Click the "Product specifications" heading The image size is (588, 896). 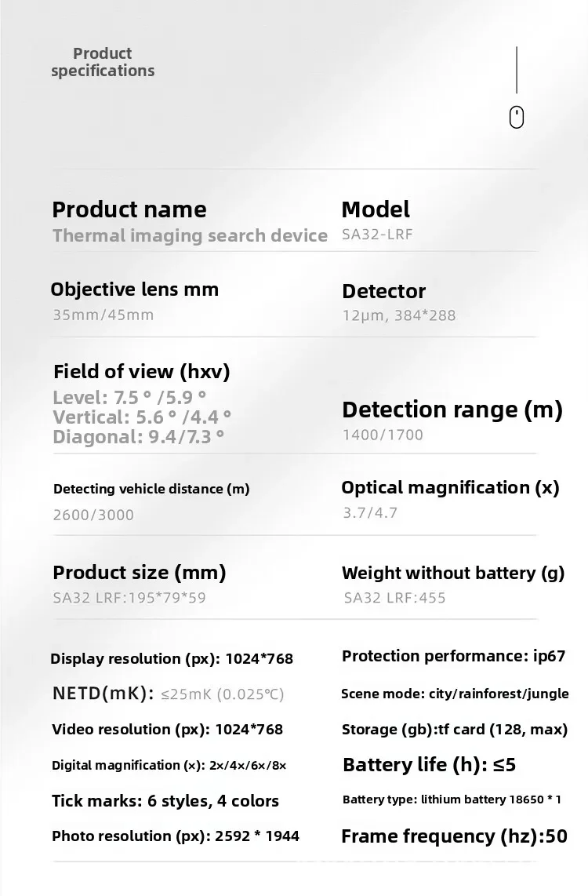(103, 62)
